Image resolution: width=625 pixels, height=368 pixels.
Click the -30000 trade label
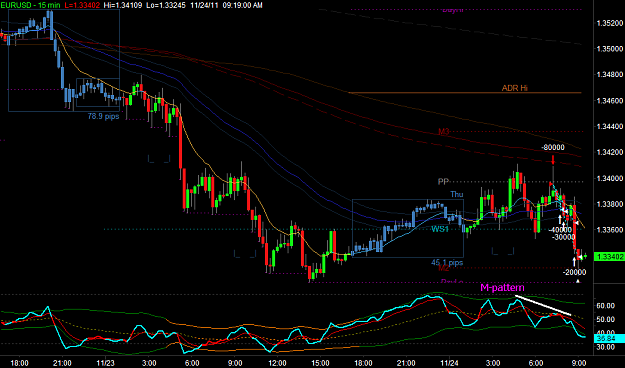[564, 237]
